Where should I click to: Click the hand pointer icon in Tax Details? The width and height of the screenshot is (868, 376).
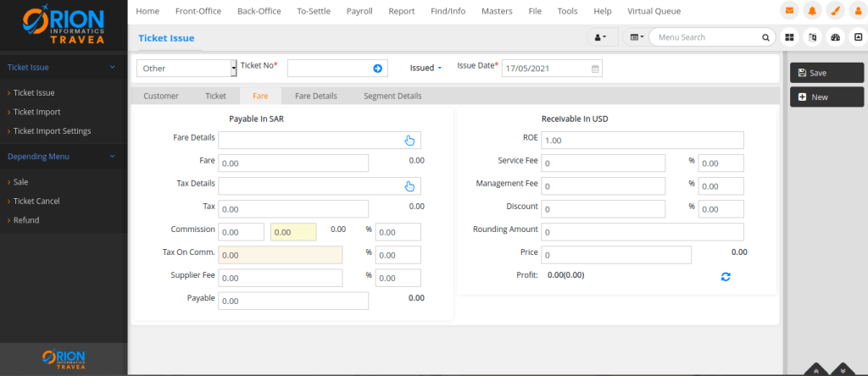click(x=409, y=186)
